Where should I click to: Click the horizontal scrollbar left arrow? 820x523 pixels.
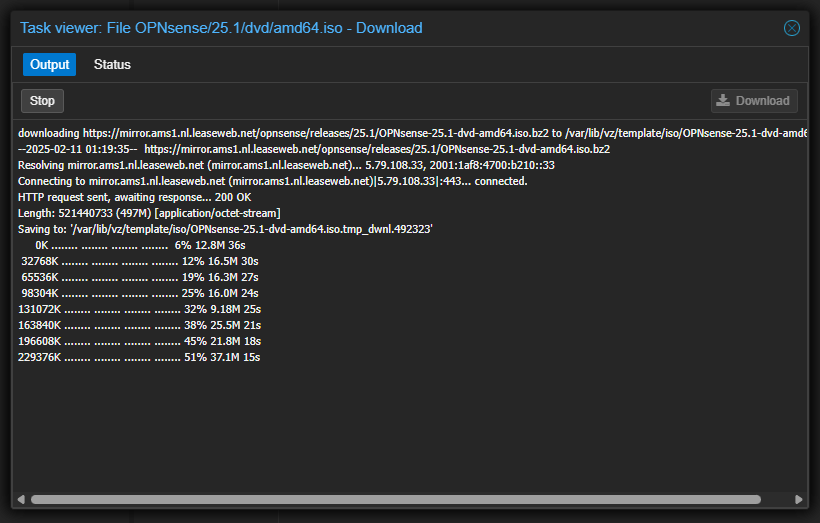tap(21, 499)
